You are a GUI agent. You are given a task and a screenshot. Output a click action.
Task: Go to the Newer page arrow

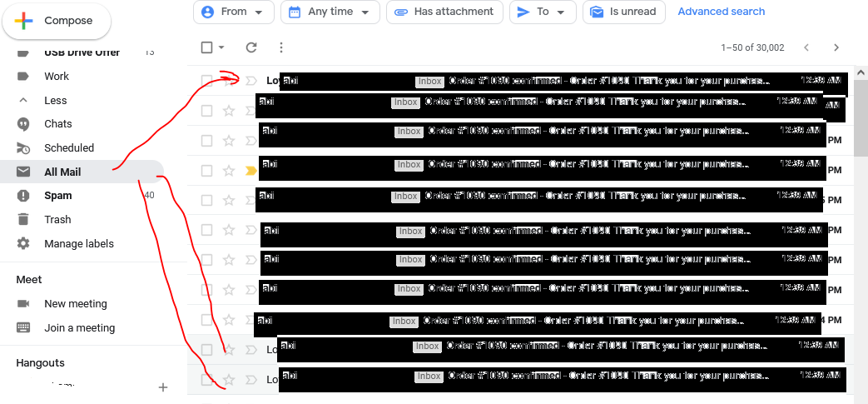coord(807,47)
